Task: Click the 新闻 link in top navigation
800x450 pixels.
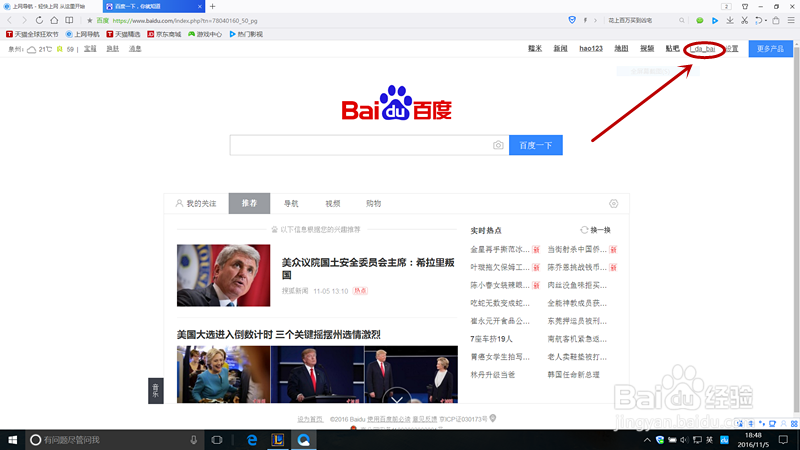Action: (560, 48)
